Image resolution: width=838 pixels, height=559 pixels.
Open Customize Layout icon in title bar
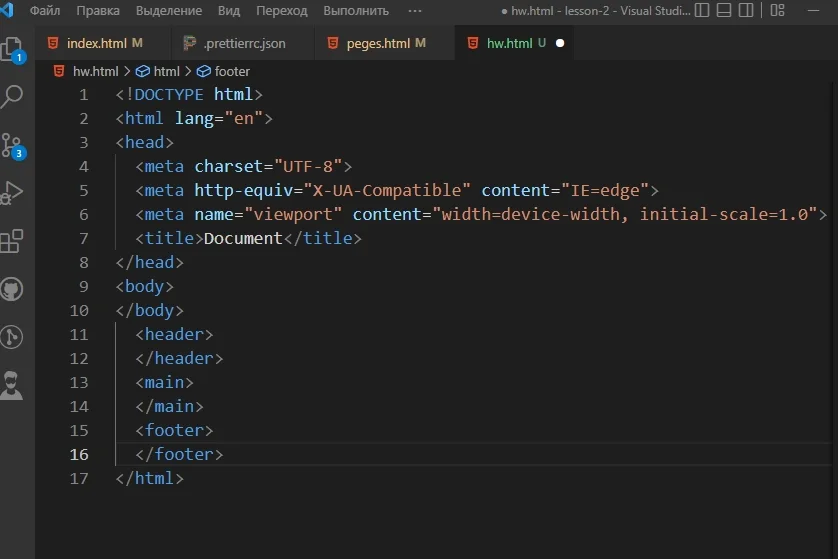pyautogui.click(x=778, y=10)
